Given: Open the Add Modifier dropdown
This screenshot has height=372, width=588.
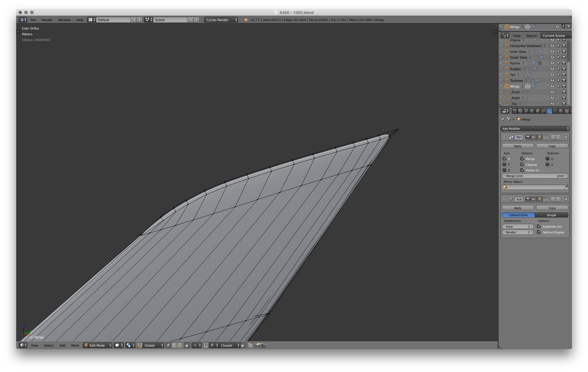Looking at the screenshot, I should 535,129.
